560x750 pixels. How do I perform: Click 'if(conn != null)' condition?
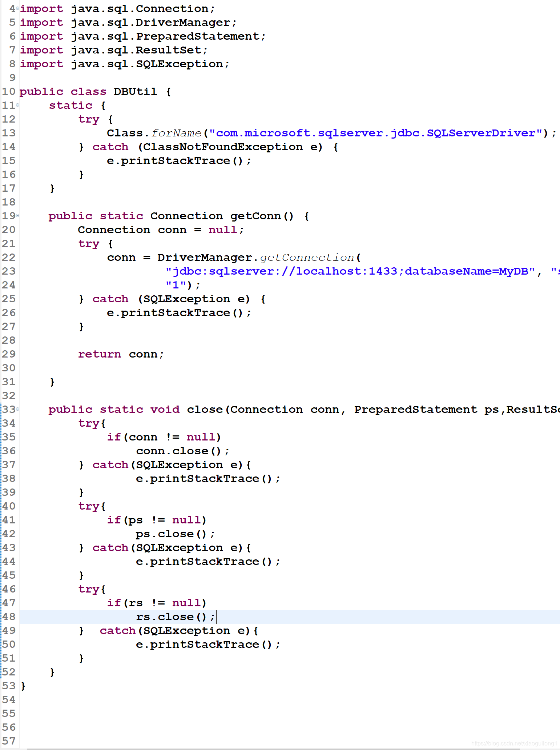tap(164, 437)
